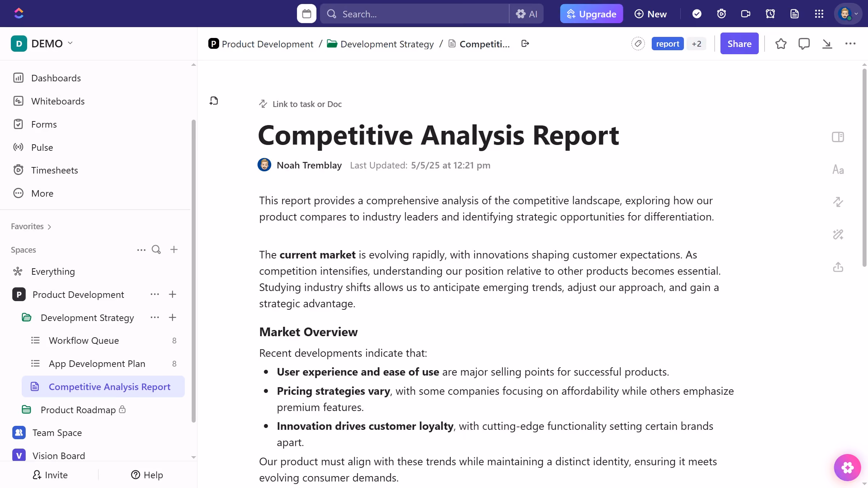Click the report tag
This screenshot has width=868, height=488.
point(668,44)
